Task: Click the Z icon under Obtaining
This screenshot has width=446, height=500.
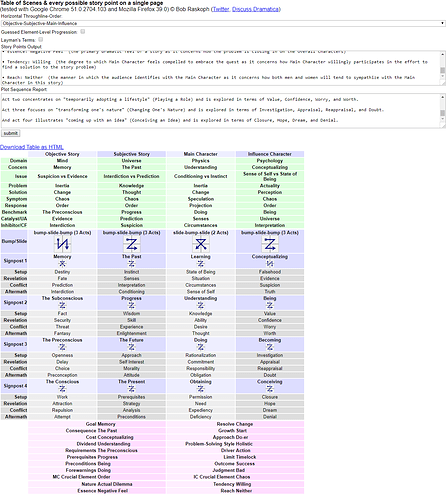Action: click(x=201, y=389)
